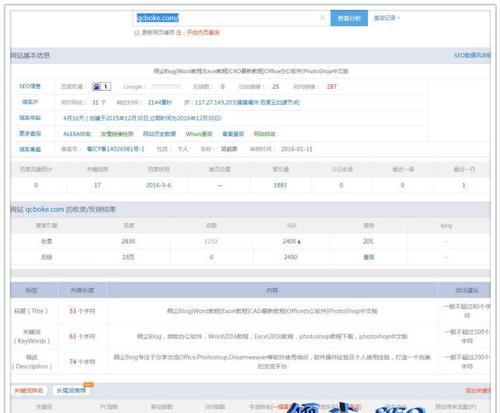Switch to the long-tail keyword recommendation tab

click(71, 390)
